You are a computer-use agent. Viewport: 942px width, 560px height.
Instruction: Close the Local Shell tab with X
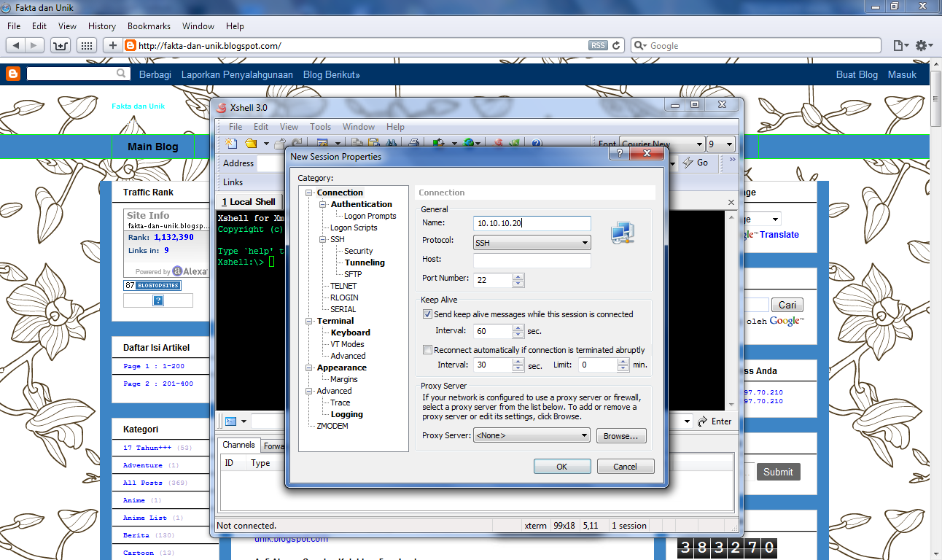731,202
